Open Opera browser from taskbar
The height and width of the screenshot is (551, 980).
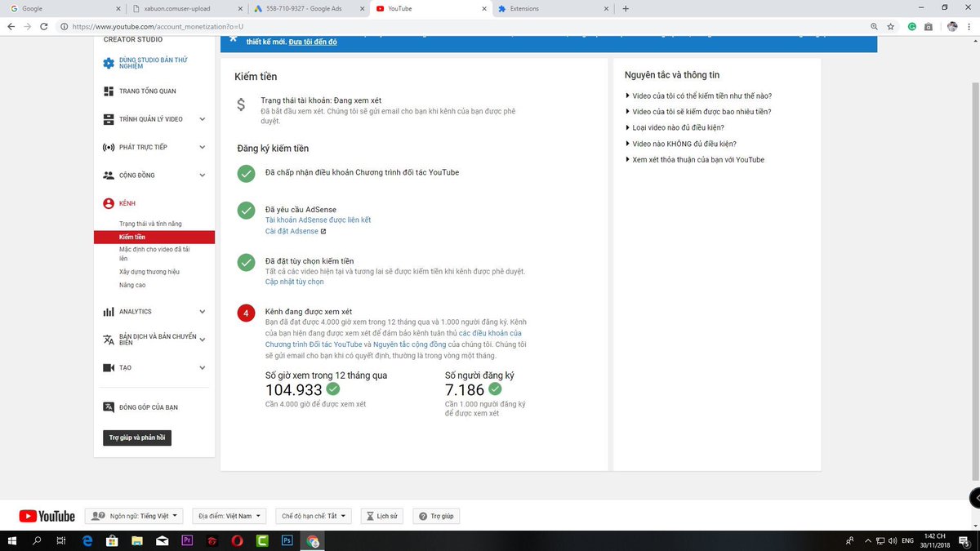(237, 540)
